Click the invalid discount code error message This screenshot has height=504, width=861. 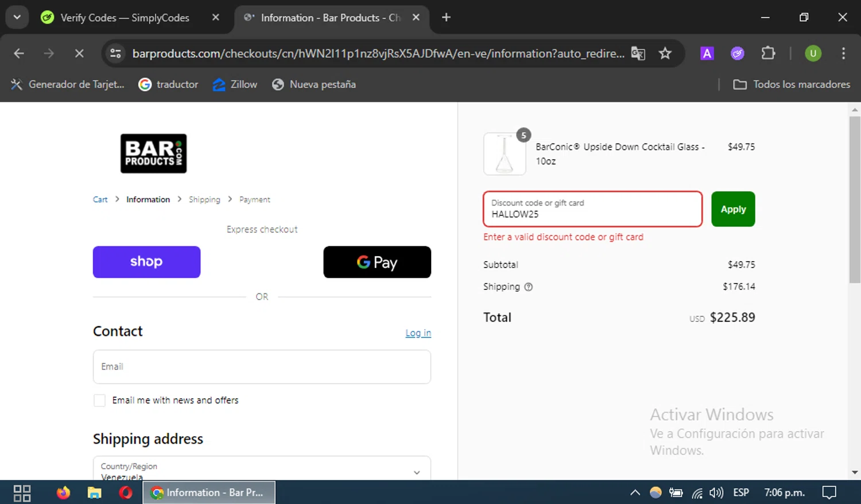coord(563,237)
